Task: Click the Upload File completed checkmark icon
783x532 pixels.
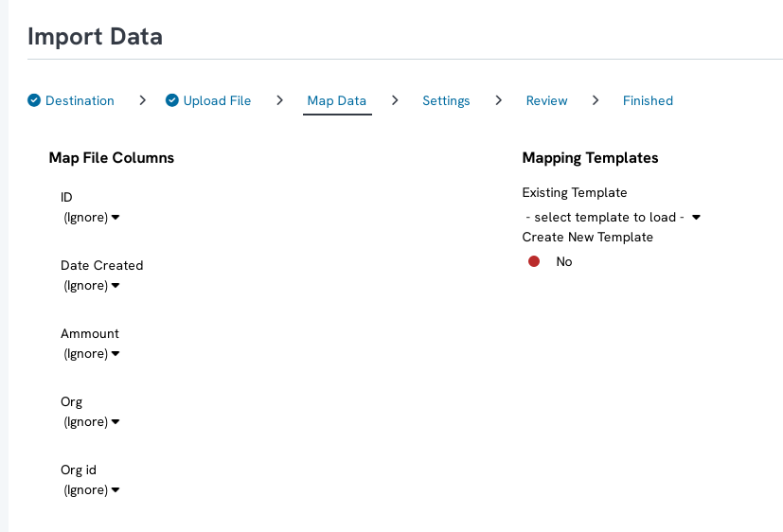Action: click(171, 100)
